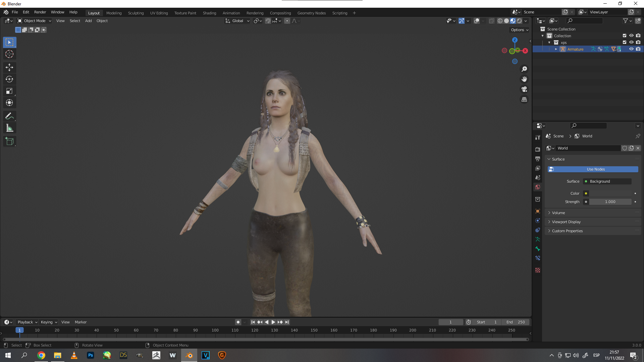Open the Playback dropdown in timeline
The height and width of the screenshot is (362, 644).
coord(28,322)
